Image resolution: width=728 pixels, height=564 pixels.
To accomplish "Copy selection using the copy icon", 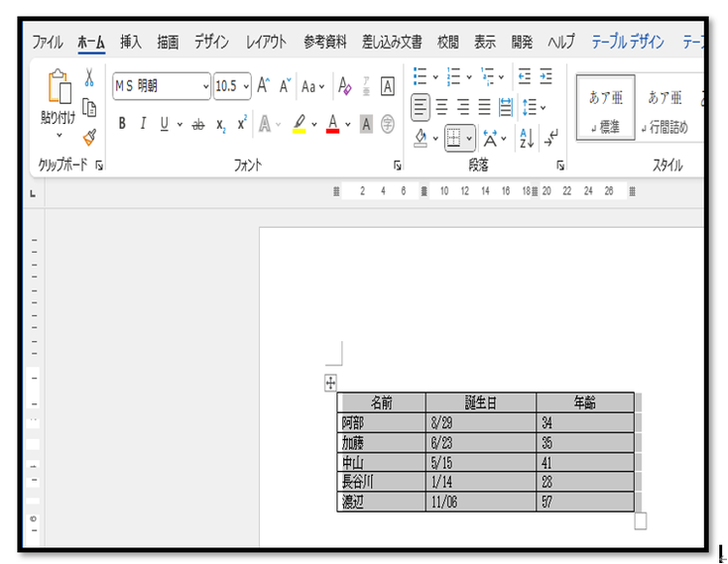I will (x=89, y=108).
